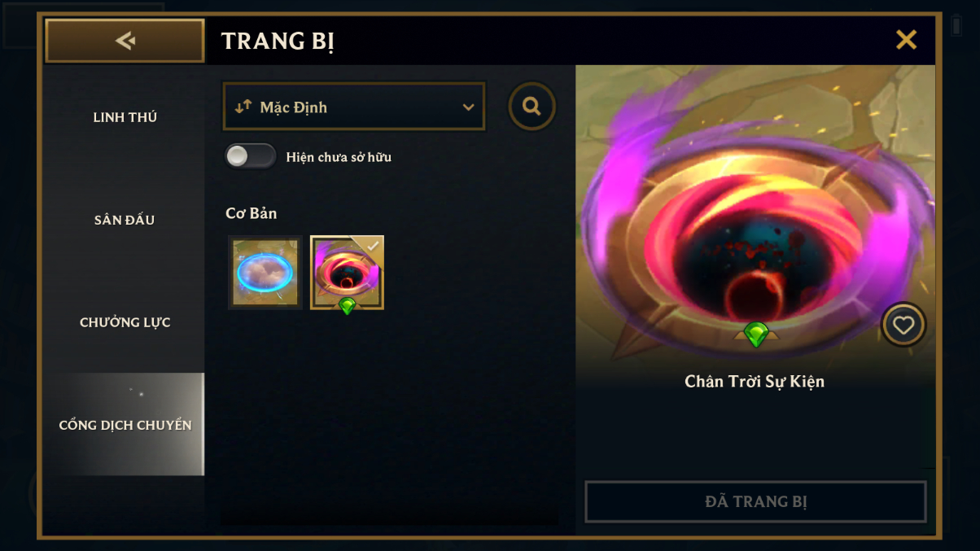
Task: Click the sort arrows icon beside Mặc Định
Action: [243, 107]
